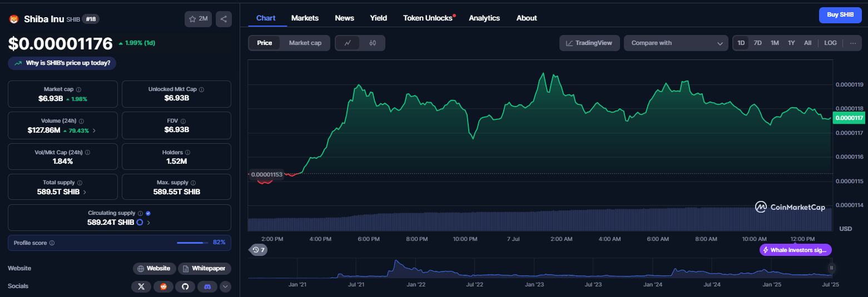Click the Max. supply info icon
Screen dimensions: 868x297
point(194,183)
